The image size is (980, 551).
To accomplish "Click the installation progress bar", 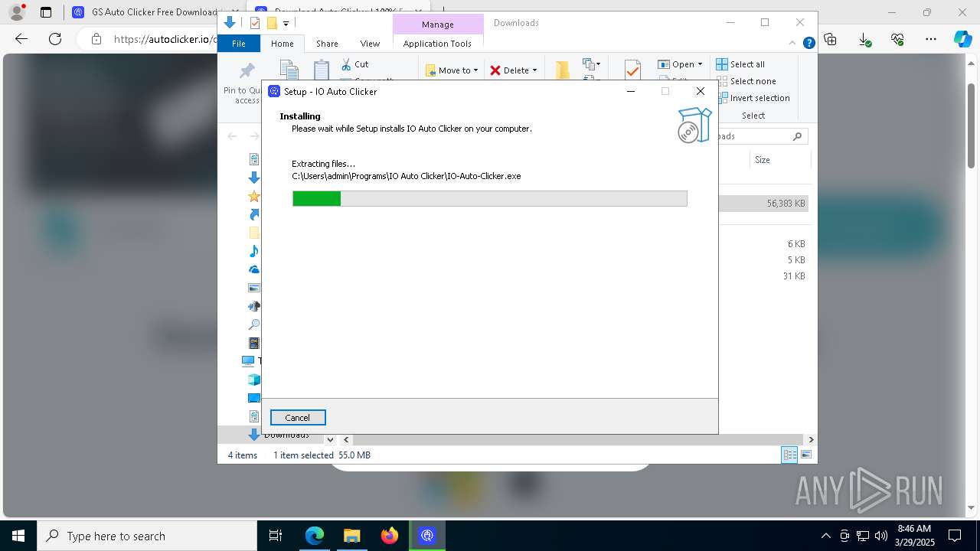I will click(x=490, y=199).
